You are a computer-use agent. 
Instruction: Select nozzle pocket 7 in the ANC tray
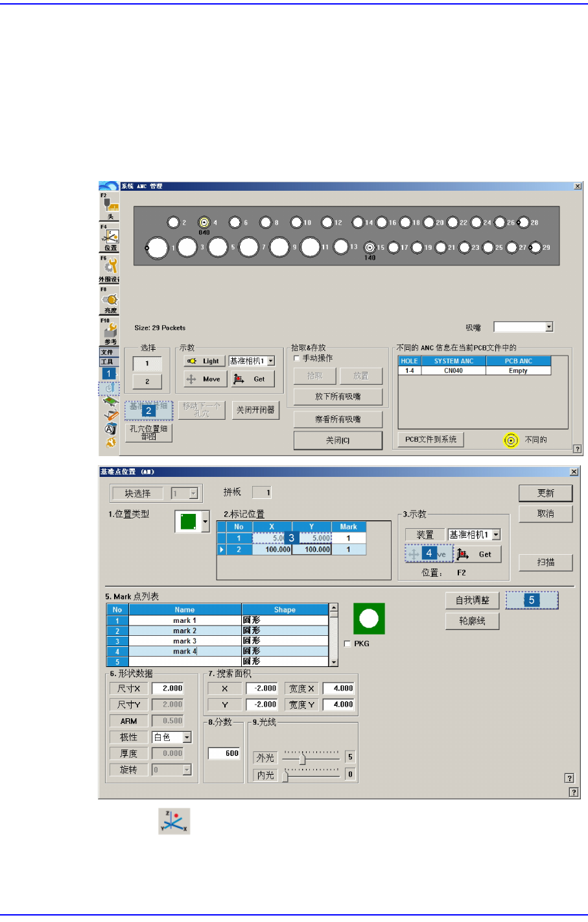click(249, 247)
